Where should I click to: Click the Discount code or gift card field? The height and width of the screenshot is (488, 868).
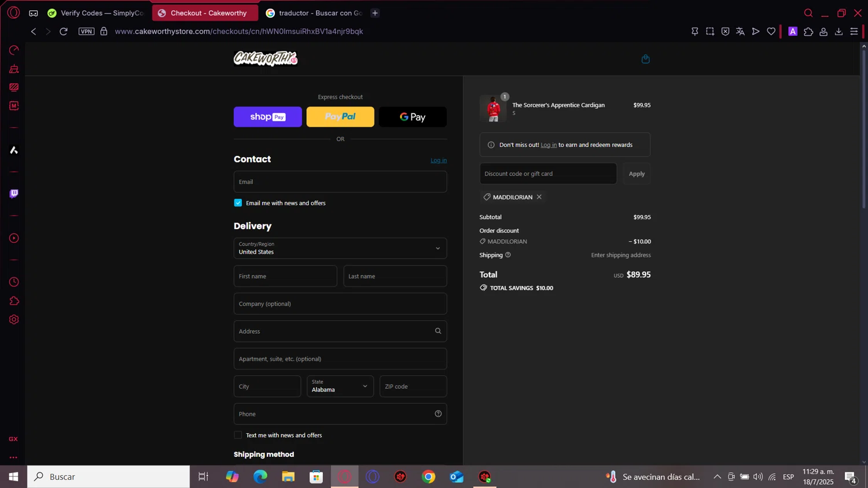click(x=548, y=173)
